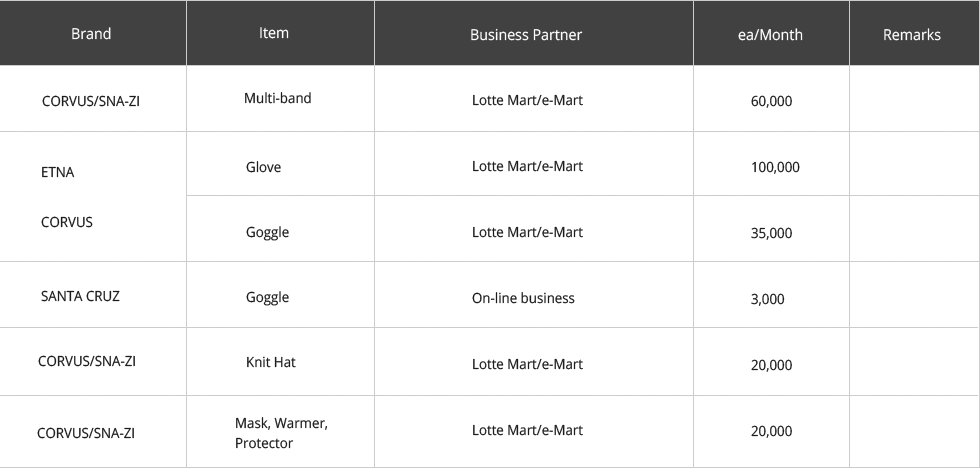Select the SANTA CRUZ brand cell
Image resolution: width=980 pixels, height=469 pixels.
tap(80, 297)
